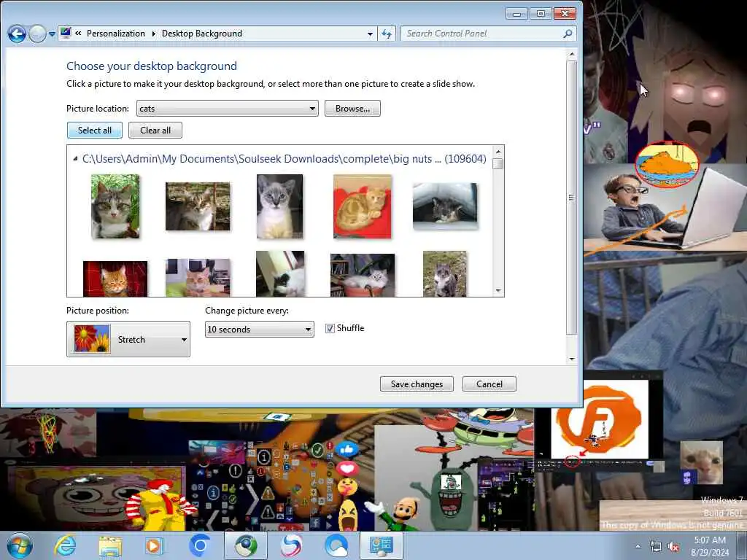
Task: Focus the Search Control Panel field
Action: tap(489, 34)
